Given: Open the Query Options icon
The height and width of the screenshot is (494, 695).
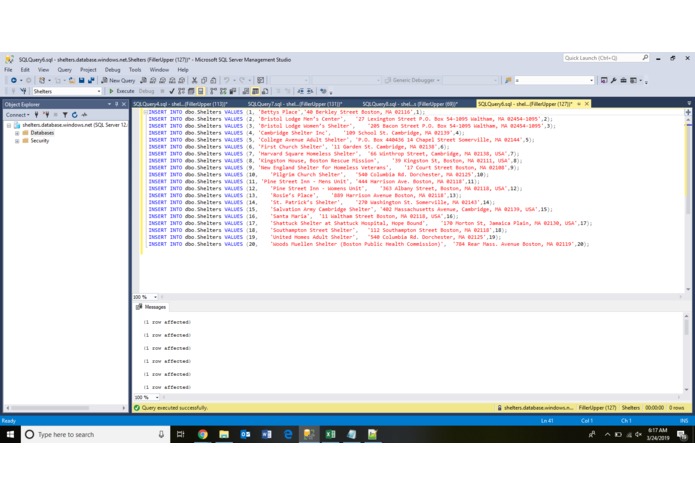Looking at the screenshot, I should coord(191,91).
